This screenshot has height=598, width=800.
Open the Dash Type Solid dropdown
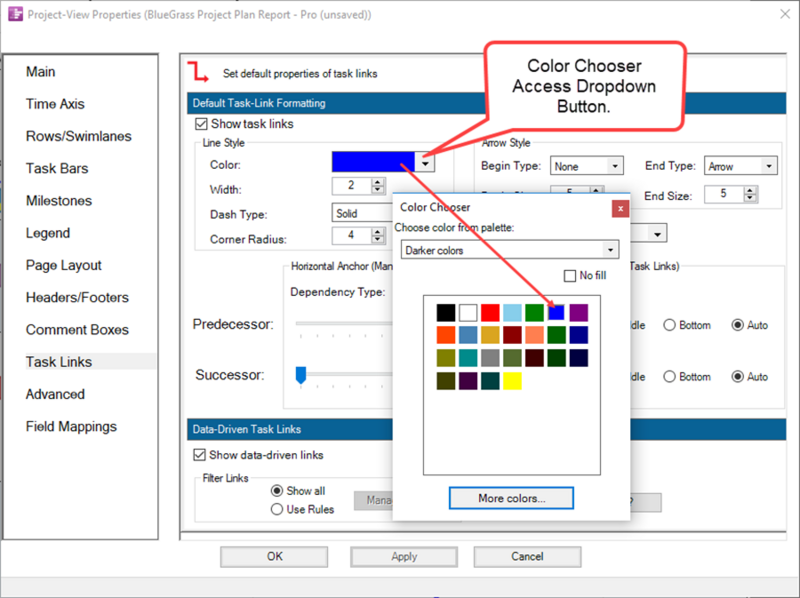point(362,213)
